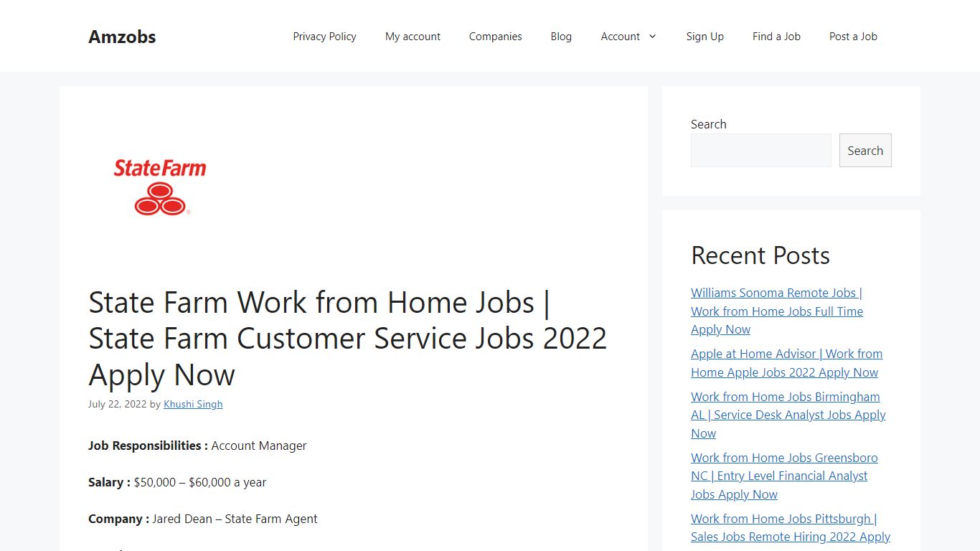Screen dimensions: 980x551
Task: Open the Find a Job page
Action: point(776,37)
